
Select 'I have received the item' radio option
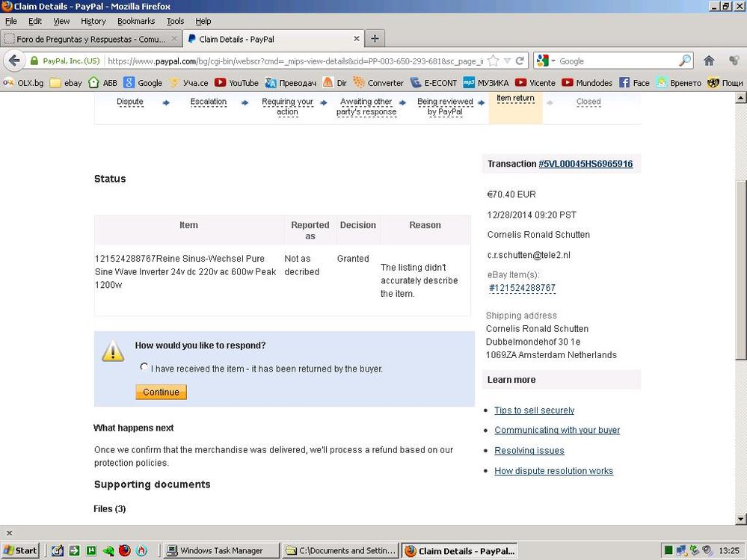point(144,366)
